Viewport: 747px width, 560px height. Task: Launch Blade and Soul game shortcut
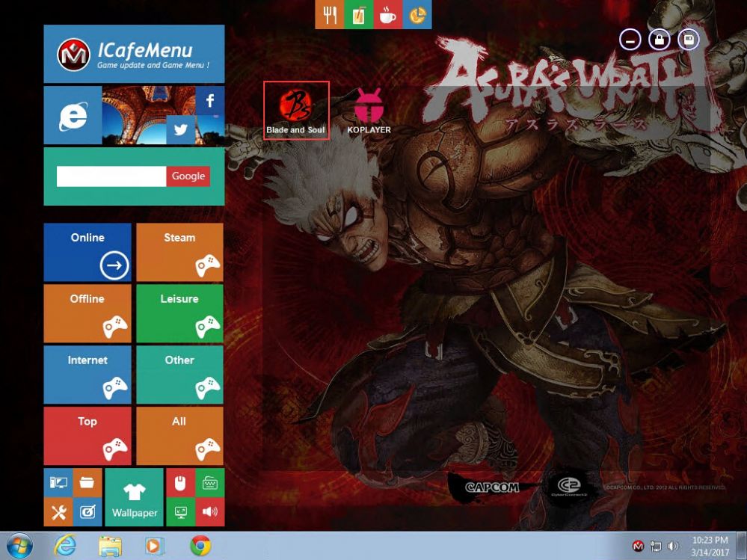(x=296, y=111)
